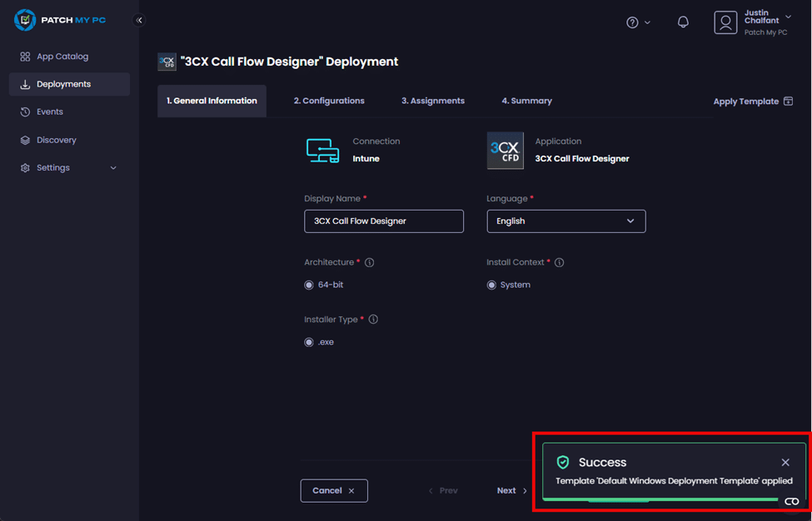Go to the 3. Assignments tab
The width and height of the screenshot is (812, 521).
(432, 101)
